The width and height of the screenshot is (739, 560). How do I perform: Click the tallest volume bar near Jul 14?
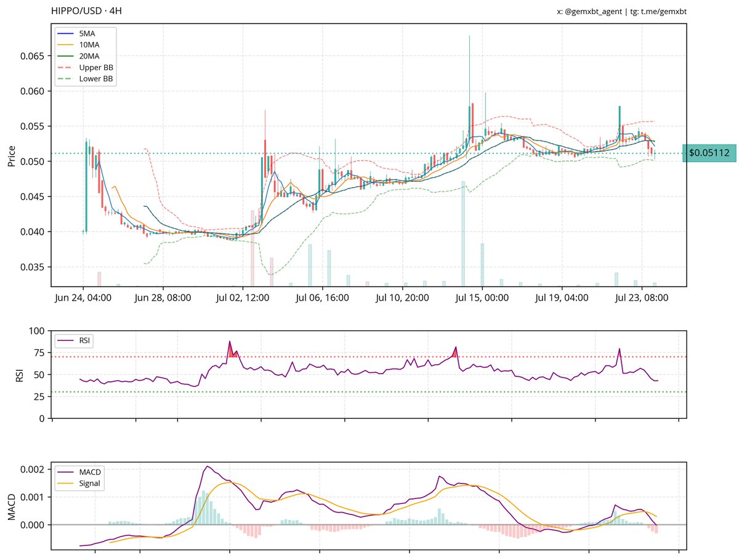pyautogui.click(x=463, y=233)
